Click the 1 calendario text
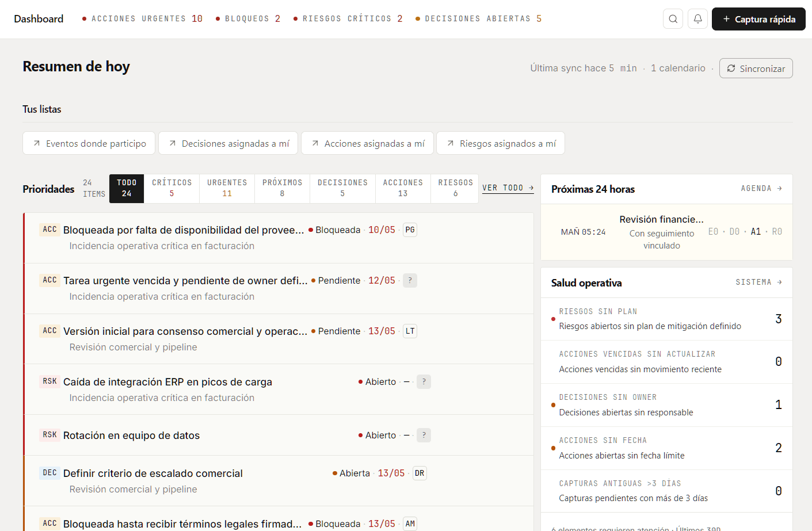Image resolution: width=812 pixels, height=531 pixels. click(x=678, y=68)
